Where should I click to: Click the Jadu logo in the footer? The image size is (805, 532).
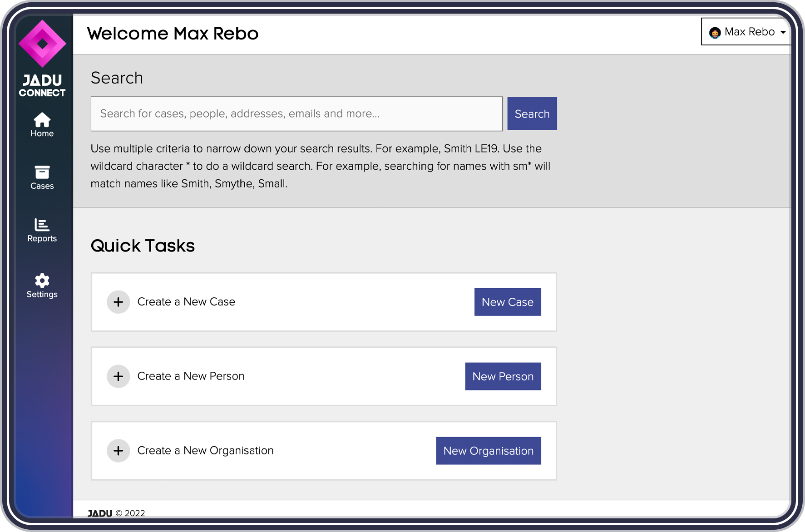[x=100, y=513]
